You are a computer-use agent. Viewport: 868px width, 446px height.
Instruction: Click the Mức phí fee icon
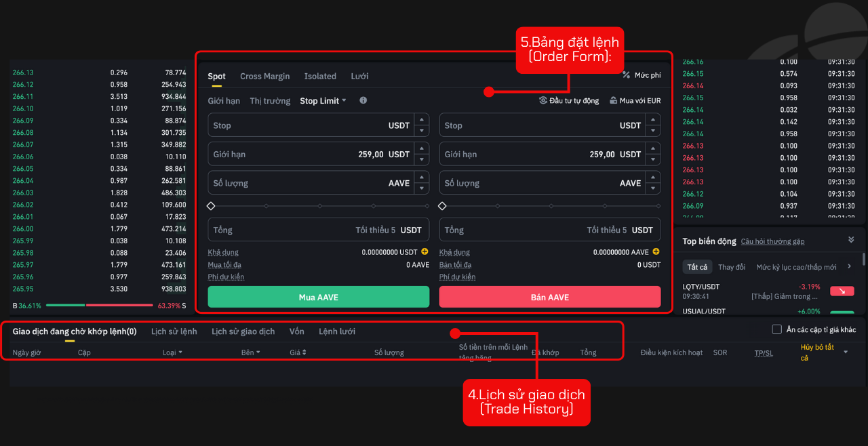pyautogui.click(x=627, y=76)
